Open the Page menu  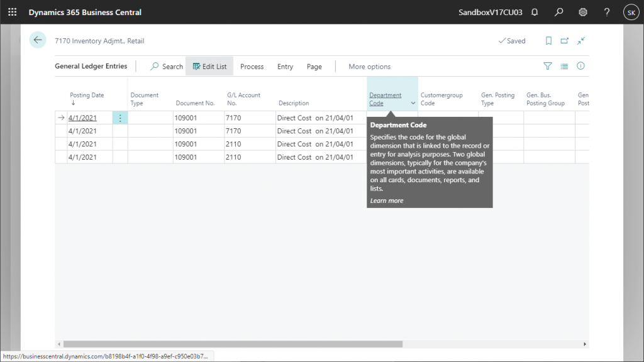314,67
